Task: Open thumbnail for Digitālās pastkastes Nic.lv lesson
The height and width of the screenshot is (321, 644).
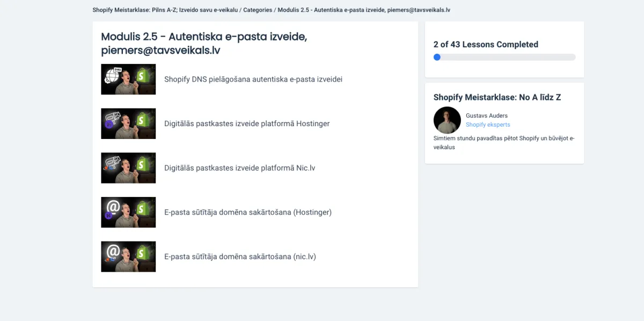Action: coord(128,168)
